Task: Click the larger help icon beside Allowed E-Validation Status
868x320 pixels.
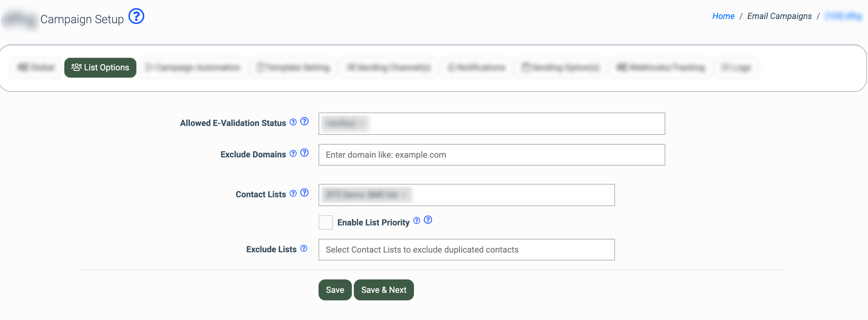Action: (304, 121)
